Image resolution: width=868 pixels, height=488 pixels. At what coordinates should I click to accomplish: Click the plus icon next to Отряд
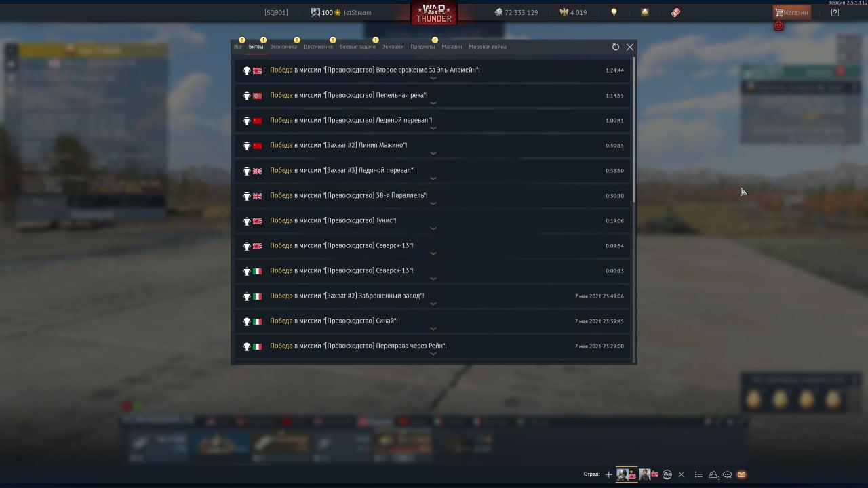point(608,474)
